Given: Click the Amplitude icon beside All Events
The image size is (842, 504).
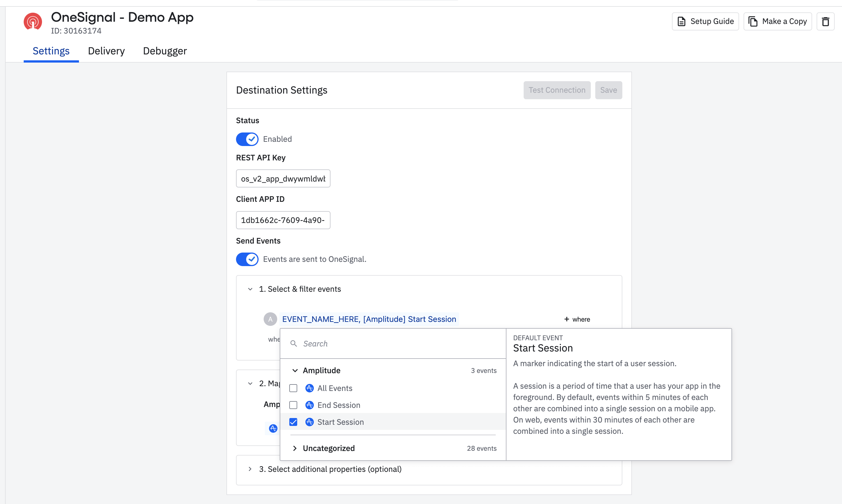Looking at the screenshot, I should pyautogui.click(x=309, y=388).
